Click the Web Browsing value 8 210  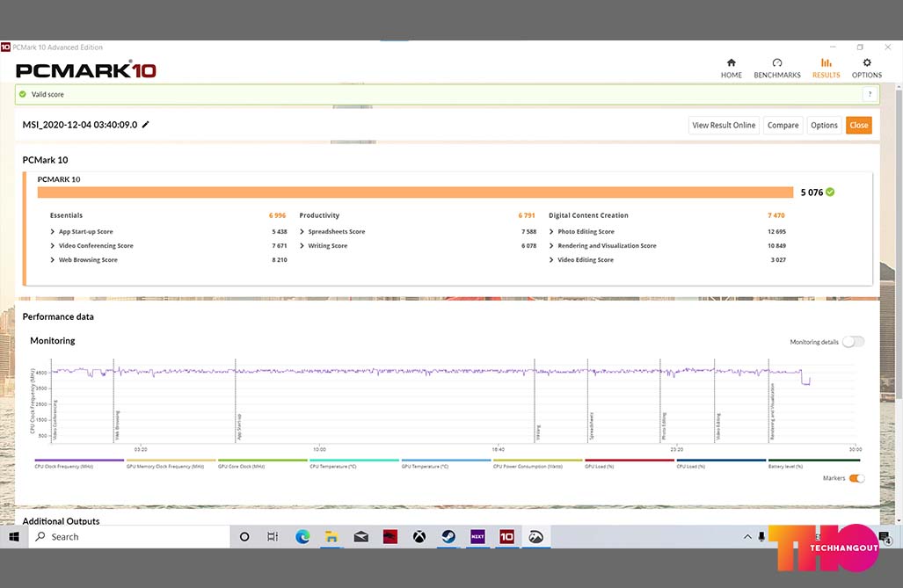(280, 260)
